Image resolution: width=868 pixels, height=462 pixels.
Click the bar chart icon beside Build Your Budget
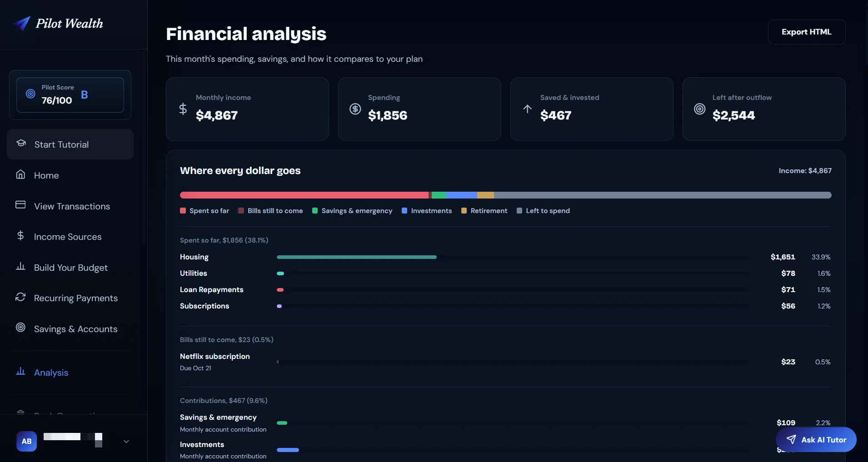click(x=20, y=266)
